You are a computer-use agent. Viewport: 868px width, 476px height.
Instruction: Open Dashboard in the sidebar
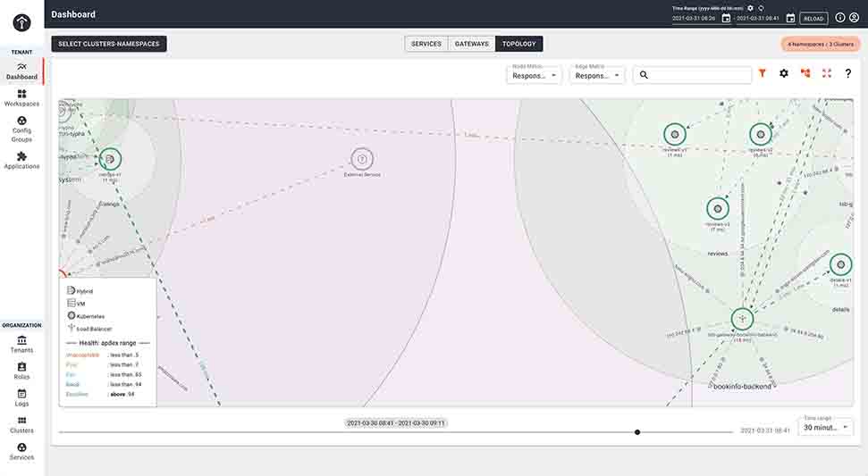coord(21,71)
